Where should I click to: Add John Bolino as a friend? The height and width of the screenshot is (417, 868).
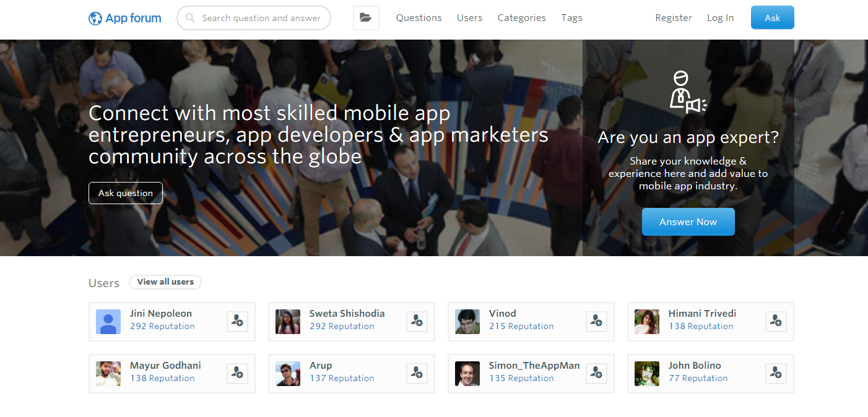776,373
